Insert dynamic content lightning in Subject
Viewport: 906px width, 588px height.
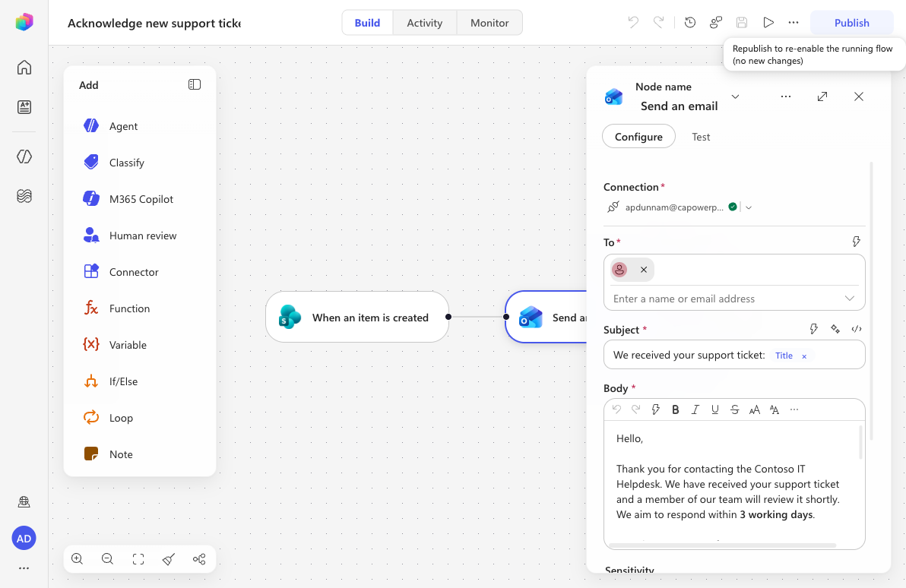click(813, 329)
